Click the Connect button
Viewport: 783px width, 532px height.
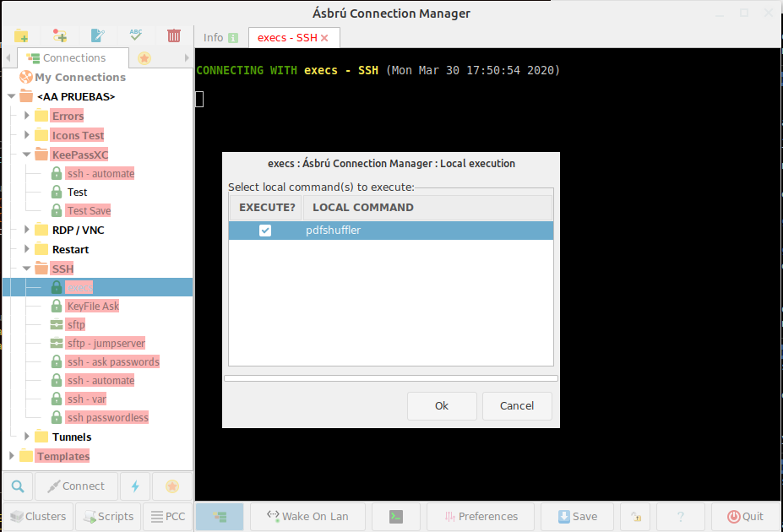coord(76,486)
